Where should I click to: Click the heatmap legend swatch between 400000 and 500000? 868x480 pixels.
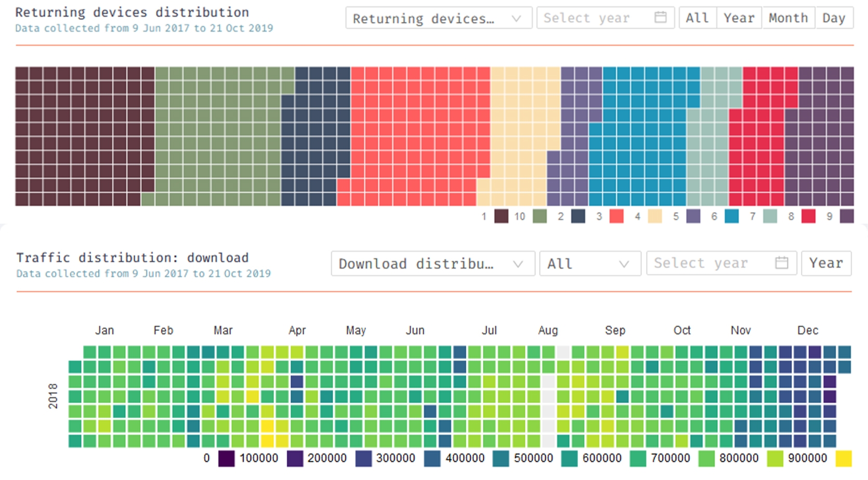coord(501,459)
